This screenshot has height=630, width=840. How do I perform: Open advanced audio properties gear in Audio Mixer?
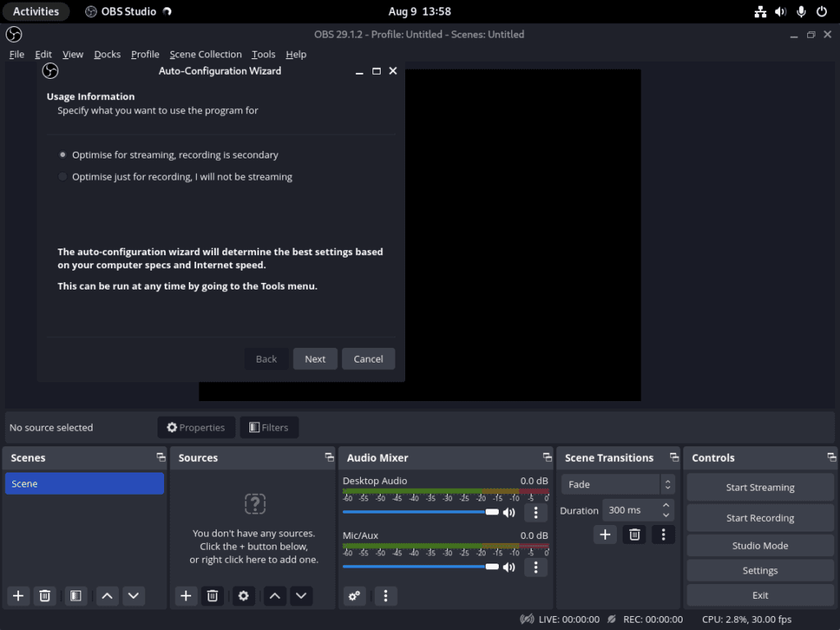[354, 596]
